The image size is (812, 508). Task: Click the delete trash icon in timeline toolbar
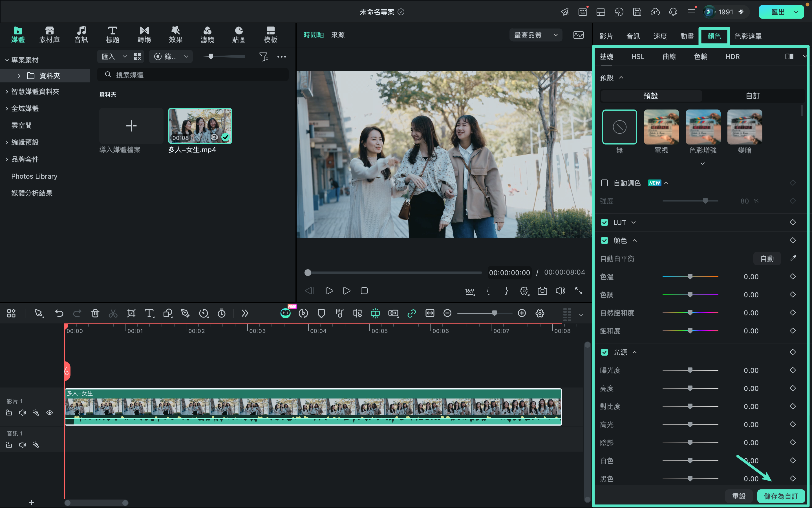click(95, 313)
